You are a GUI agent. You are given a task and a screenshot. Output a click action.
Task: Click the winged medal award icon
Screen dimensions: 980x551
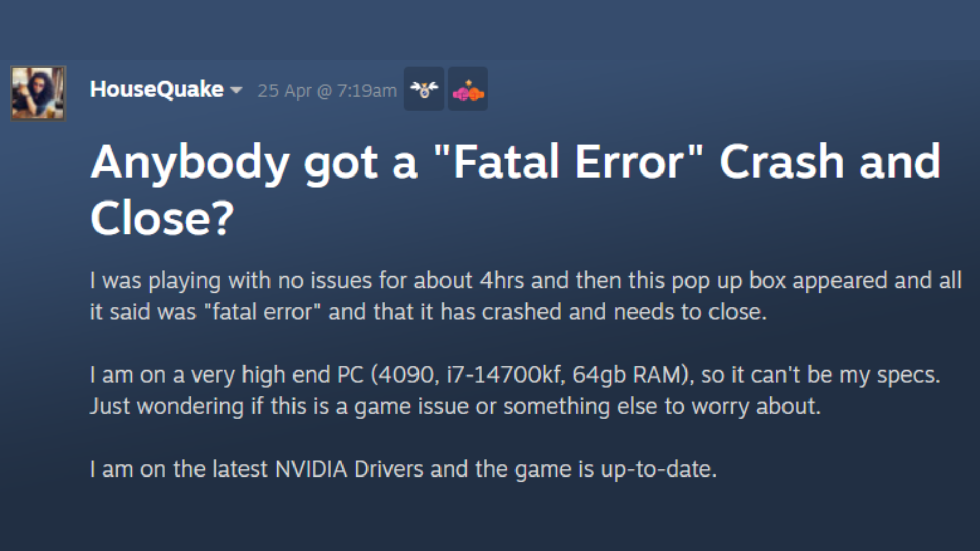(424, 89)
